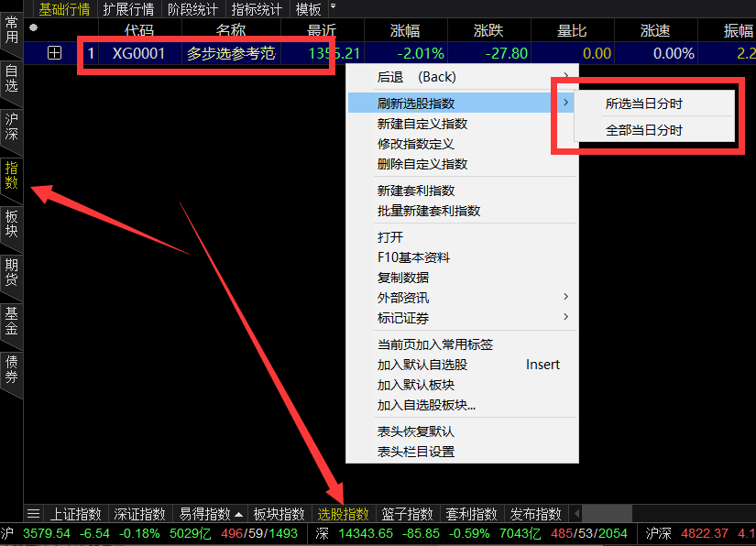This screenshot has width=756, height=546.
Task: Click 复制数据 menu item
Action: point(463,278)
